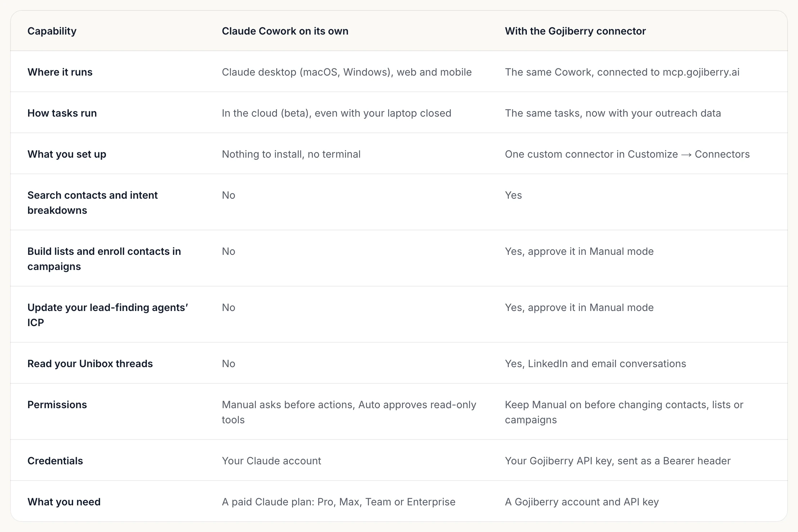Click 'Yes, approve it in Manual mode' for Build lists
Viewport: 798px width, 532px height.
[x=579, y=251]
